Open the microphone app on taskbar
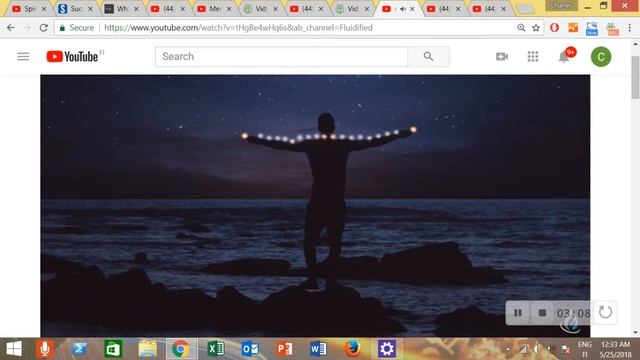 pyautogui.click(x=44, y=349)
